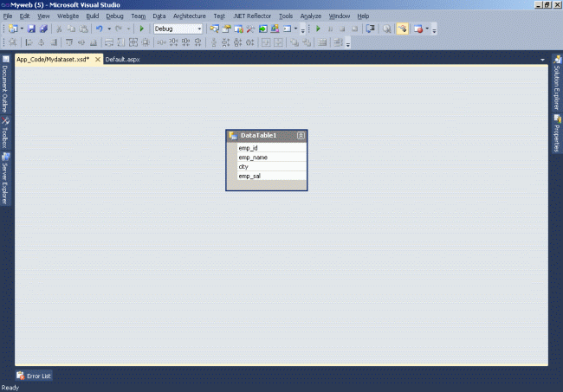Viewport: 563px width, 392px height.
Task: Open the Data menu
Action: pos(159,16)
